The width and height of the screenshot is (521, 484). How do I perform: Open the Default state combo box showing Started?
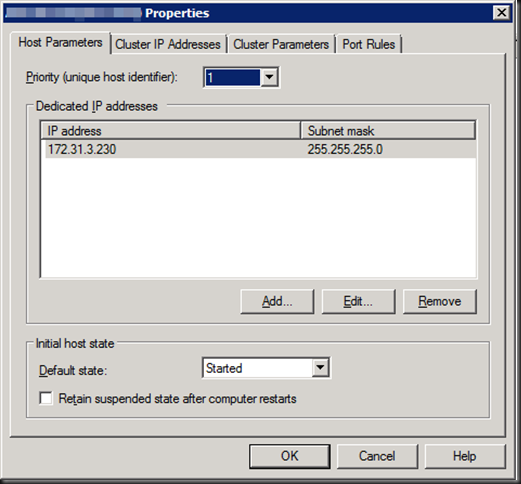pos(266,368)
